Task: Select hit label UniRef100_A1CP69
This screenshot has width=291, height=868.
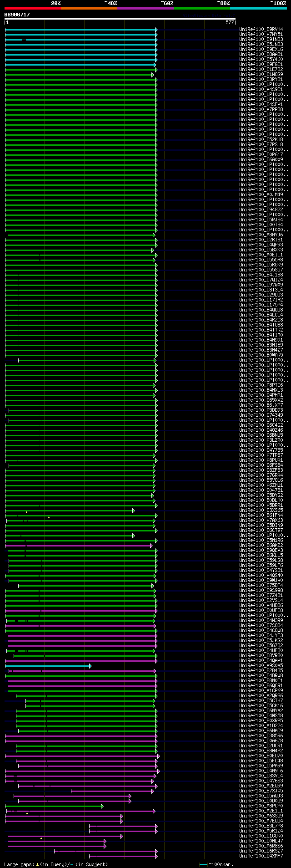Action: pos(261,690)
